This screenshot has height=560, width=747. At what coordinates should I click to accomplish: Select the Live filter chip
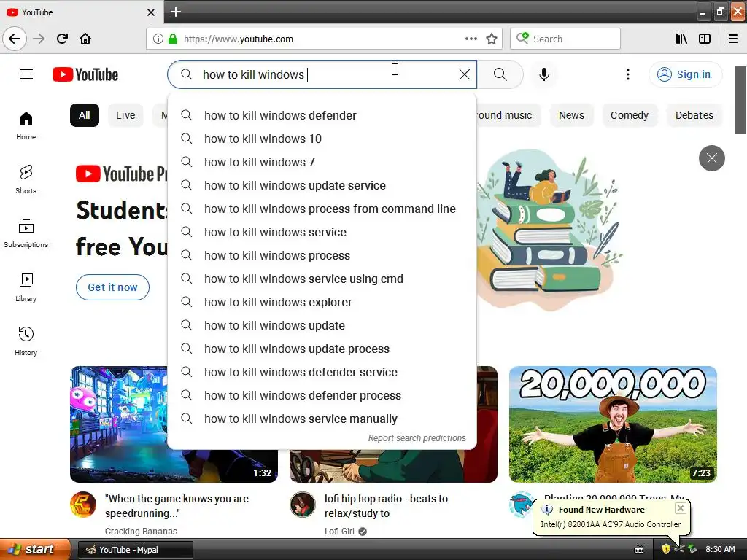click(125, 115)
